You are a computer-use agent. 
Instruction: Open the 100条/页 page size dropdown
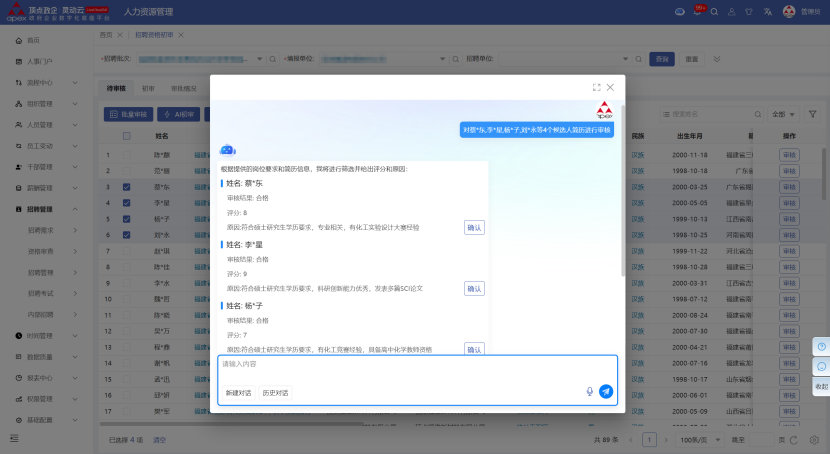(694, 439)
